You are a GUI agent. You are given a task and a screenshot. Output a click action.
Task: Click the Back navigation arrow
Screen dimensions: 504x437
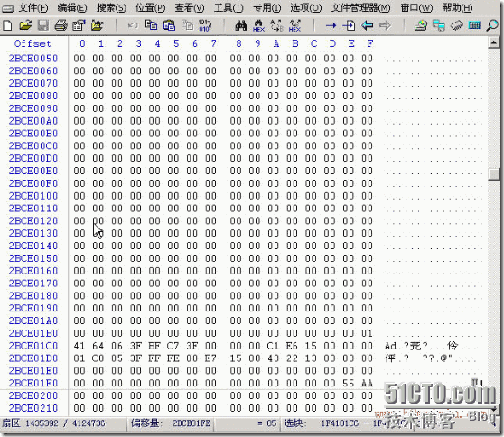click(x=367, y=25)
